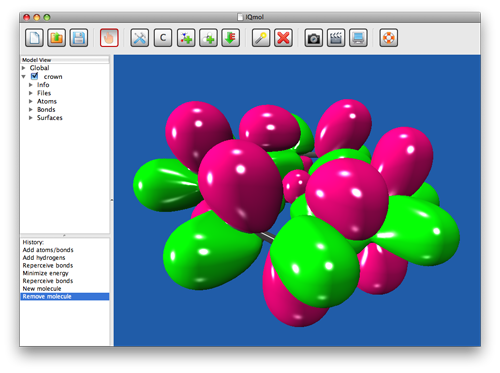This screenshot has height=373, width=500.
Task: Click the movie clapperboard record icon
Action: 336,38
